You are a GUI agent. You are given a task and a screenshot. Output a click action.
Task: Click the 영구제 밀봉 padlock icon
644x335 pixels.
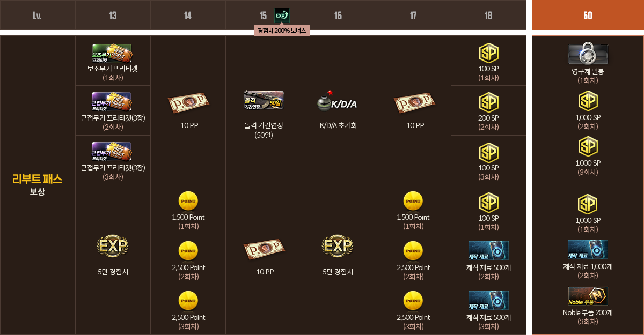point(588,54)
